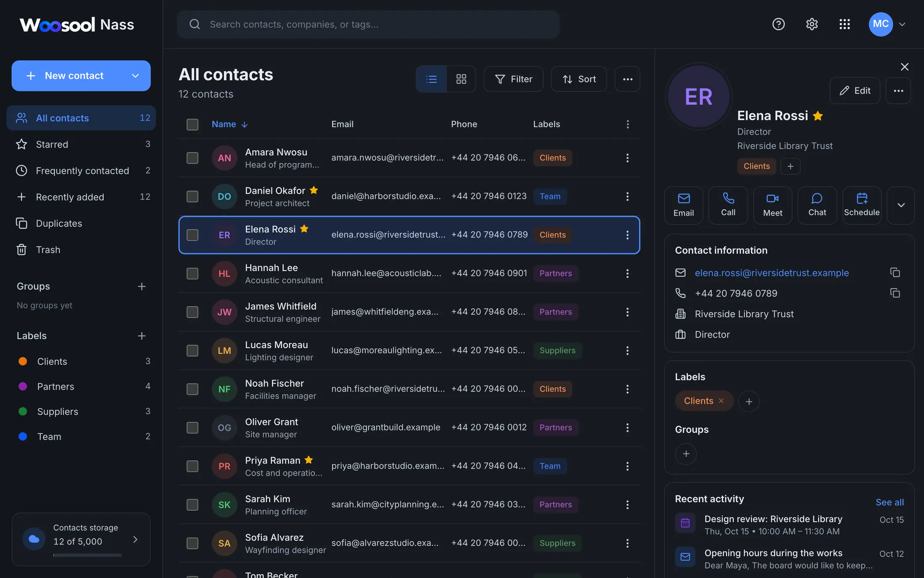This screenshot has width=924, height=578.
Task: Start a Meet video call with Elena
Action: (x=772, y=205)
